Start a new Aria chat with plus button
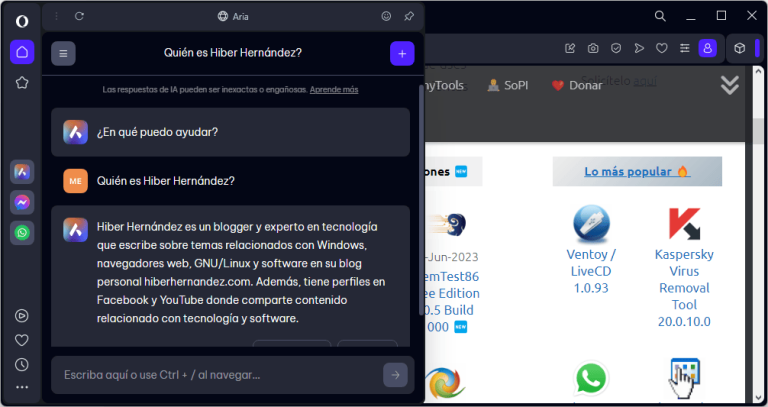Screen dimensions: 768x407 pyautogui.click(x=402, y=53)
